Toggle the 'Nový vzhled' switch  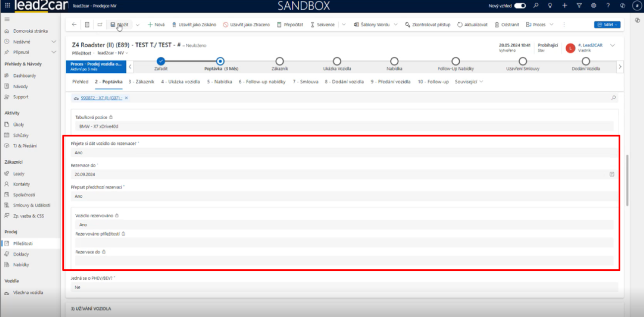520,5
